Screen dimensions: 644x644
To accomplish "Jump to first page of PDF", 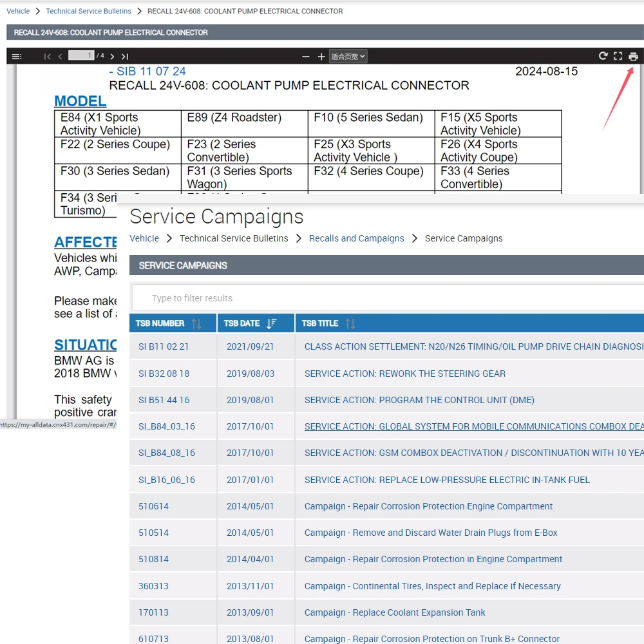I will point(47,57).
